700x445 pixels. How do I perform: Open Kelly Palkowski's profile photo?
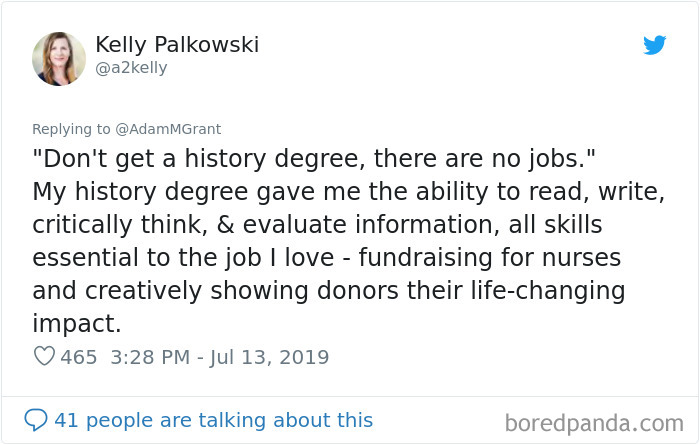[58, 58]
